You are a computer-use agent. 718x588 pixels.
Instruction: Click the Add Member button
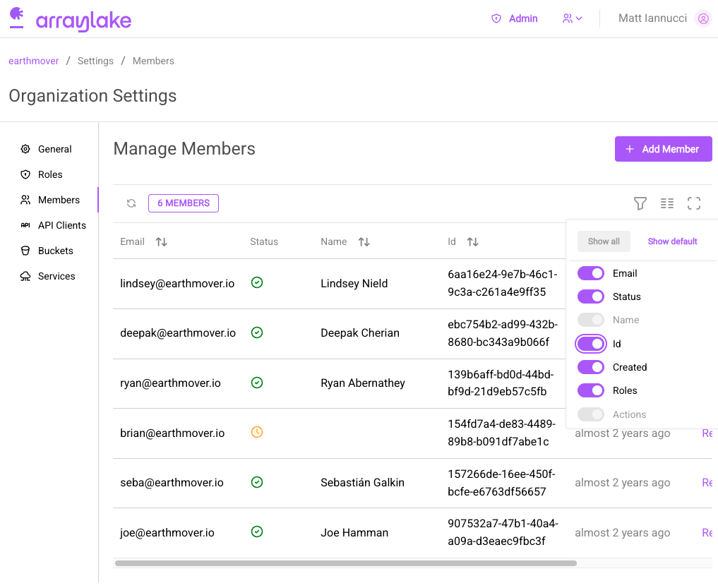[x=663, y=149]
